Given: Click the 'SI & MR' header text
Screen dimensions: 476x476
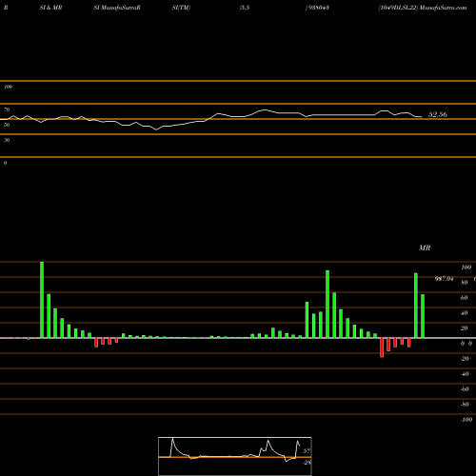Looking at the screenshot, I should pos(50,8).
